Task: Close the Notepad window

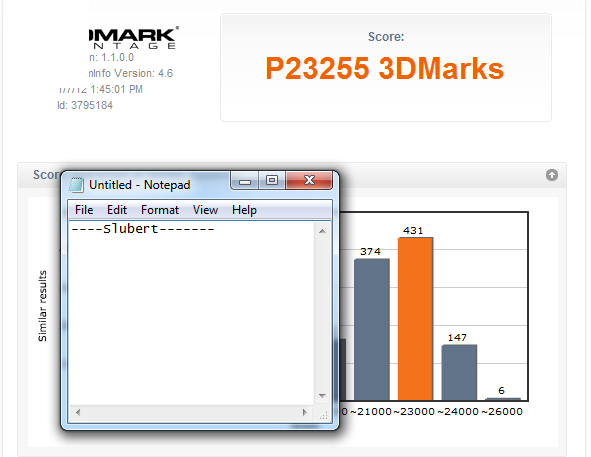Action: [309, 181]
